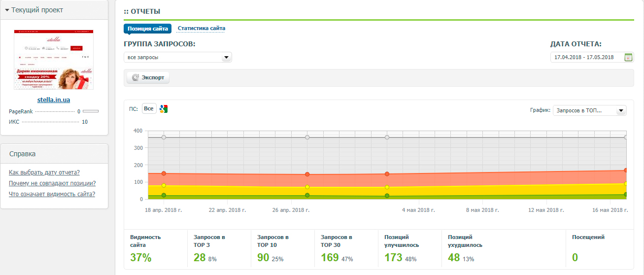Image resolution: width=644 pixels, height=275 pixels.
Task: Open Что означает видимость сайта link
Action: (x=52, y=194)
